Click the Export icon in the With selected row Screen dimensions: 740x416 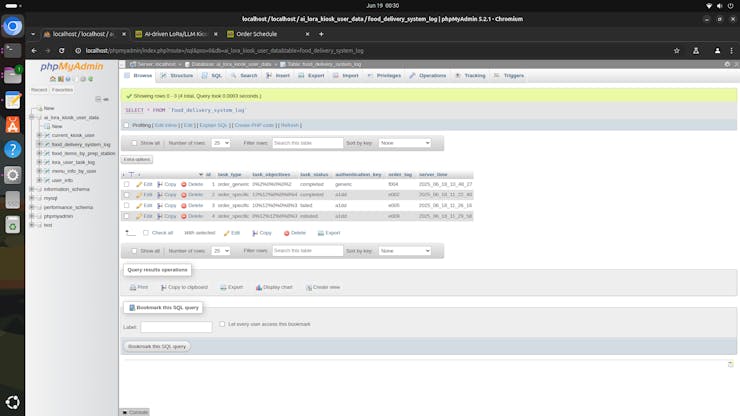[x=320, y=233]
